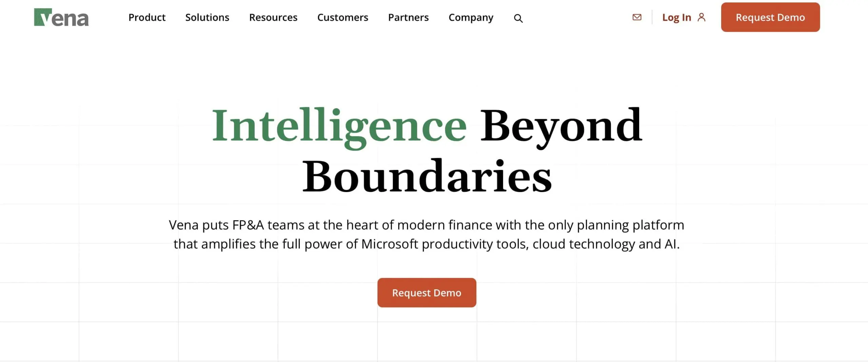Select Solutions in the menu bar
Image resolution: width=868 pixels, height=362 pixels.
pos(207,17)
